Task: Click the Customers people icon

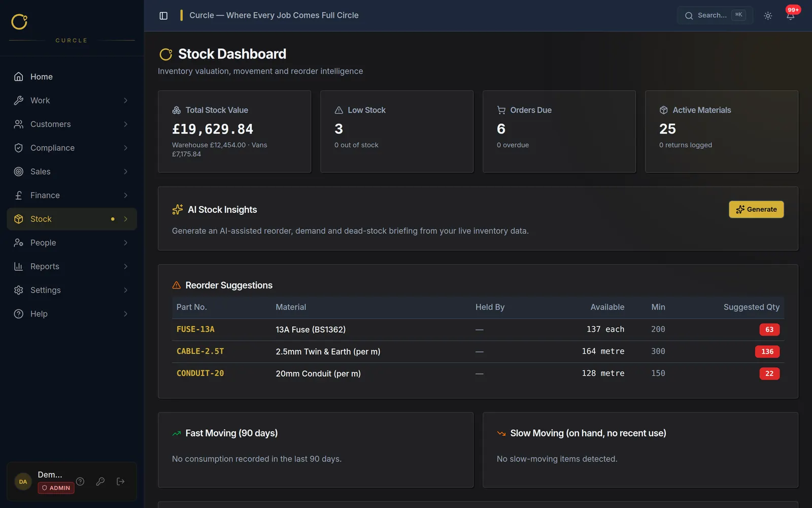Action: pyautogui.click(x=19, y=124)
